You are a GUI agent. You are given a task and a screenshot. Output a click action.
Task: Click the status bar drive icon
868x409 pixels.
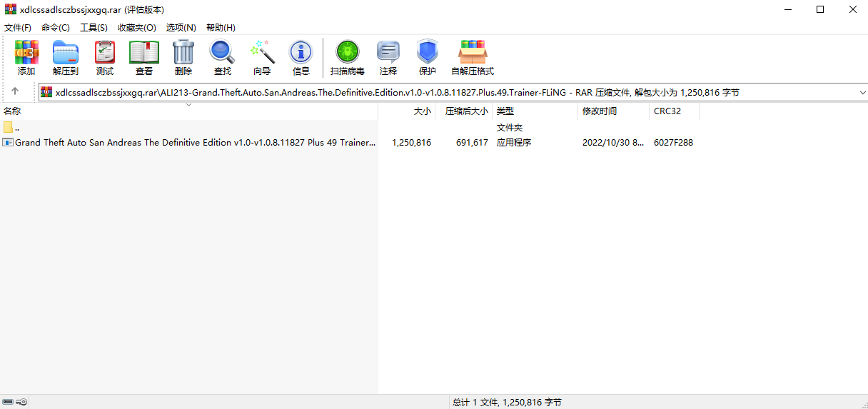tap(8, 402)
